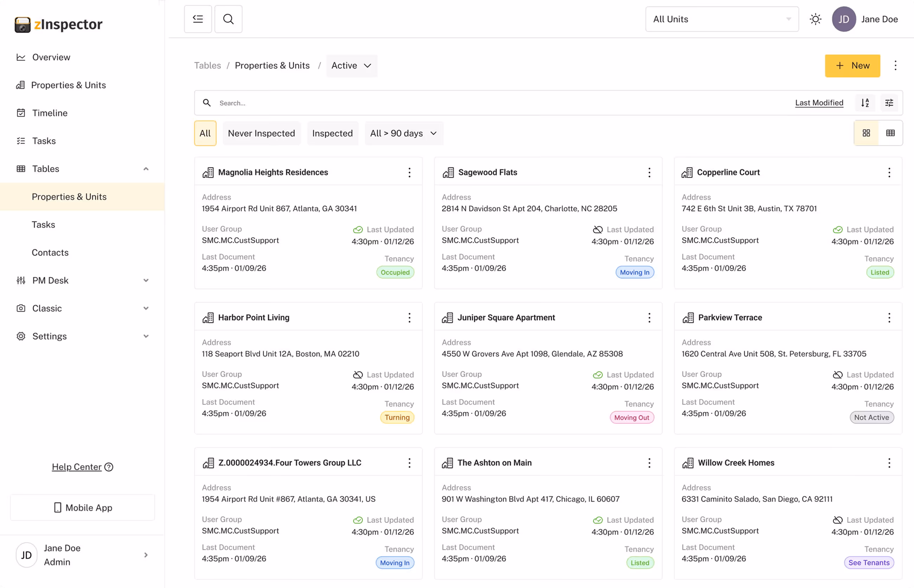The height and width of the screenshot is (588, 914).
Task: Switch to grid card view
Action: tap(866, 133)
